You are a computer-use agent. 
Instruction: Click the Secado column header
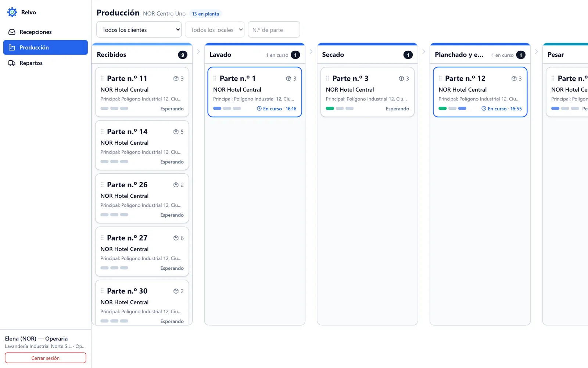(367, 54)
